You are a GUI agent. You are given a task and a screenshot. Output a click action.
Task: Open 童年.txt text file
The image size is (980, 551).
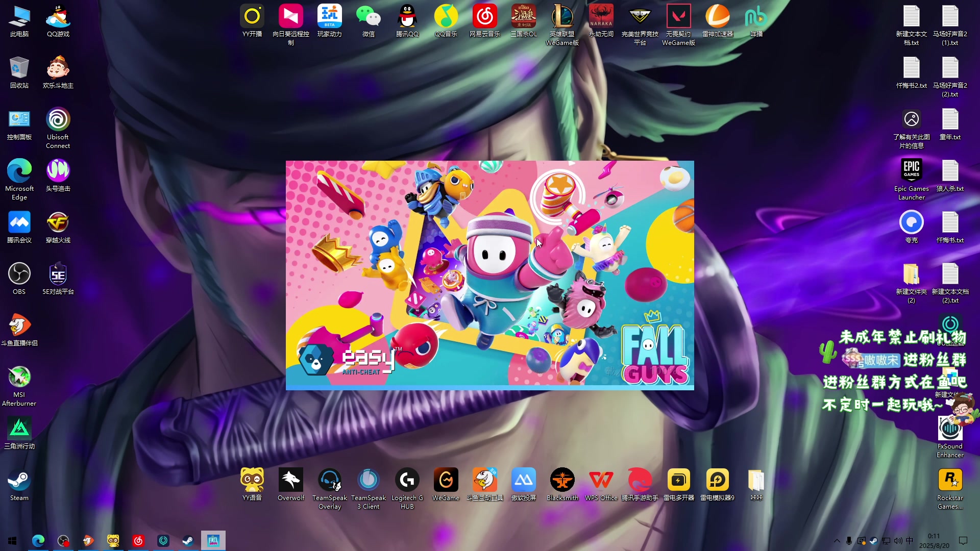(x=950, y=124)
